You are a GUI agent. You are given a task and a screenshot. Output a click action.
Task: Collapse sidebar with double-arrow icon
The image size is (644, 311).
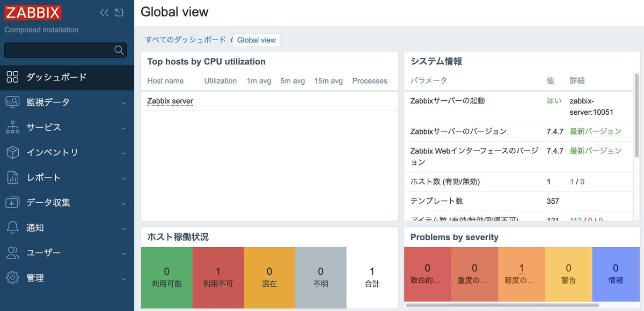[104, 12]
